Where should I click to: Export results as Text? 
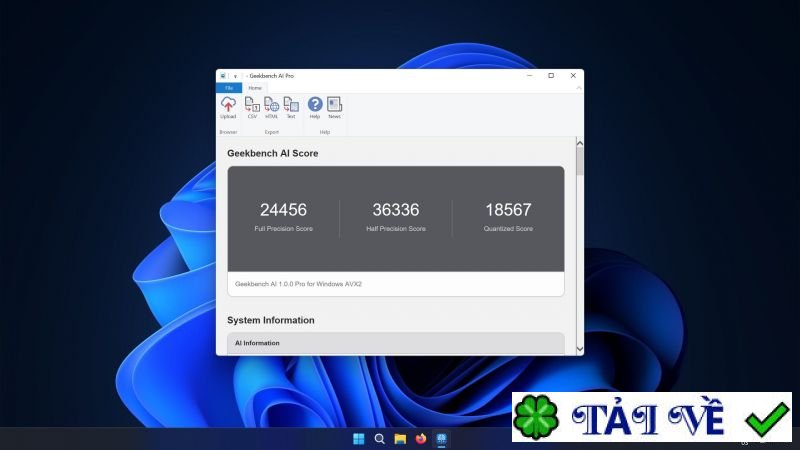pos(291,105)
